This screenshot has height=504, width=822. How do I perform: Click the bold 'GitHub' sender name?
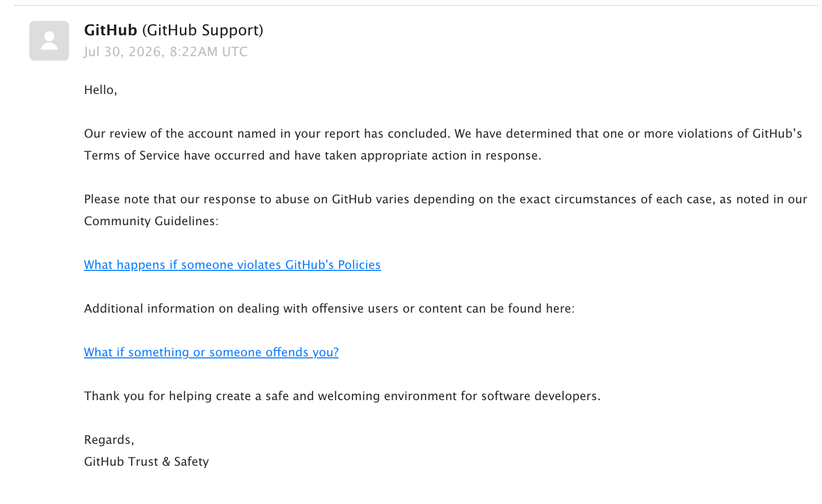pyautogui.click(x=110, y=30)
